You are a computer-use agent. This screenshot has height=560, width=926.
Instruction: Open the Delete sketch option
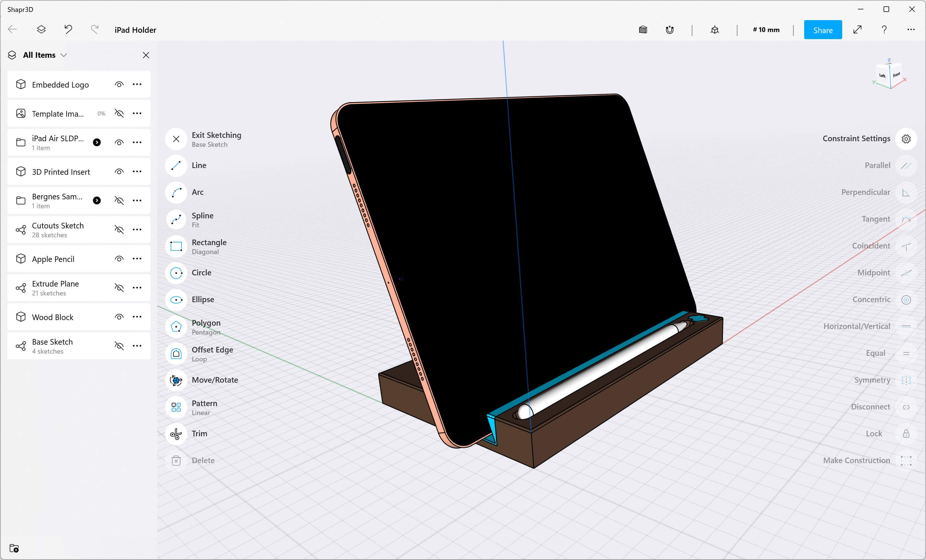(202, 459)
